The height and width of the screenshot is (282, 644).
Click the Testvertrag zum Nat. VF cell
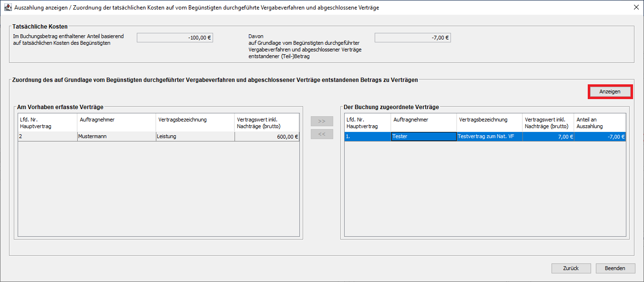tap(489, 137)
